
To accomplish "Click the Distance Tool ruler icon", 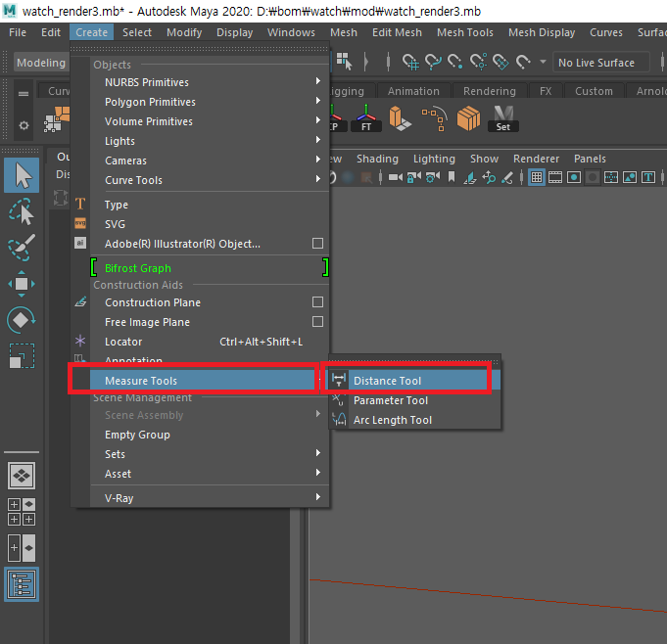I will pyautogui.click(x=339, y=380).
